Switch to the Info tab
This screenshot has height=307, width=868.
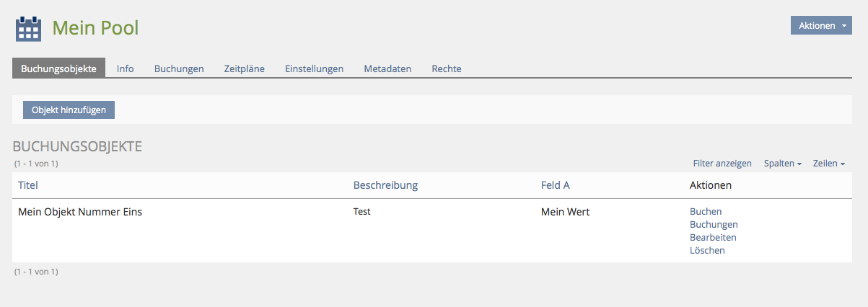[x=126, y=68]
